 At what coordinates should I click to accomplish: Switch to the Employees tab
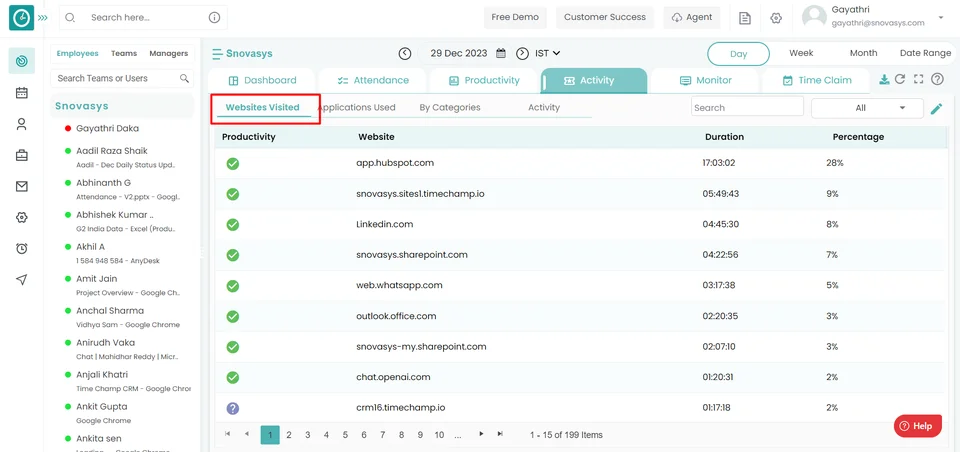[x=78, y=53]
